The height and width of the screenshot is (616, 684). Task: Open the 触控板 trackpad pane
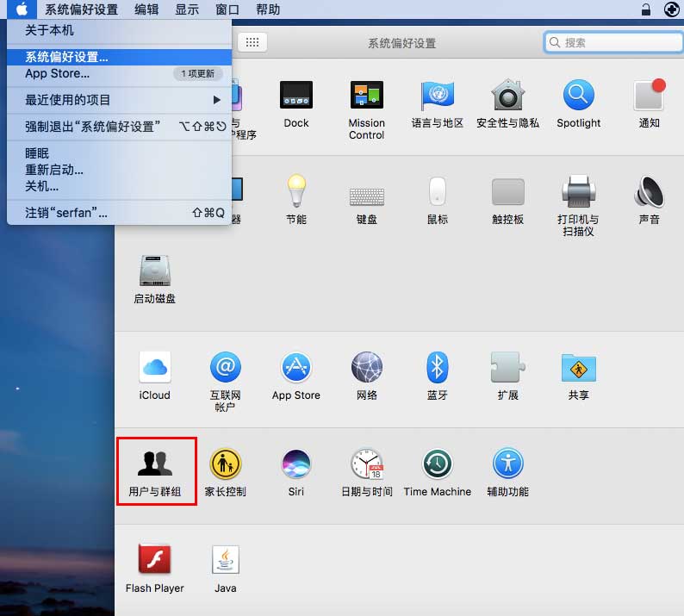(507, 191)
